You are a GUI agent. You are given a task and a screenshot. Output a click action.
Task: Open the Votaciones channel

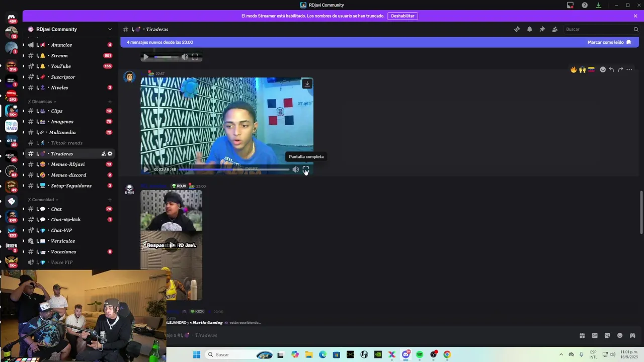coord(63,251)
